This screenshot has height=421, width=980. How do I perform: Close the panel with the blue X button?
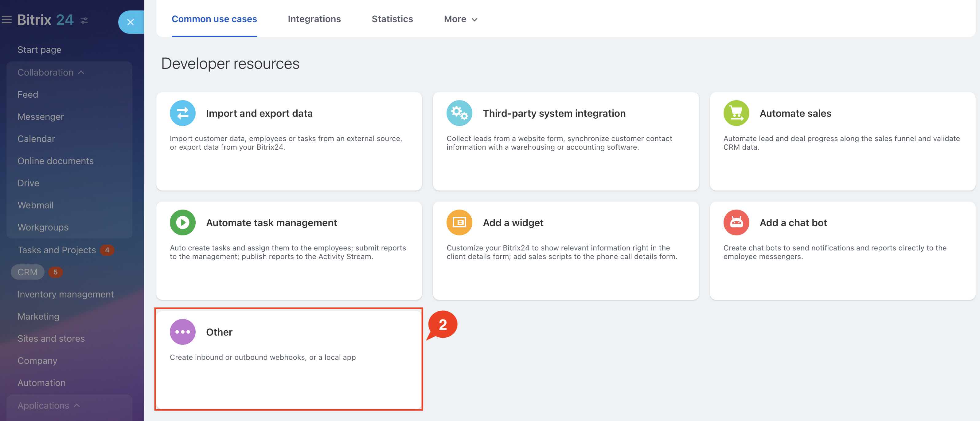(131, 22)
